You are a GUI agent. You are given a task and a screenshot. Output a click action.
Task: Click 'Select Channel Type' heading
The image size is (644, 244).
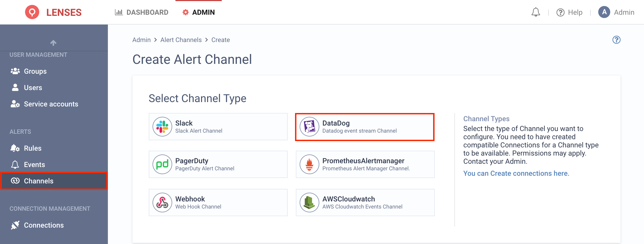pos(198,99)
